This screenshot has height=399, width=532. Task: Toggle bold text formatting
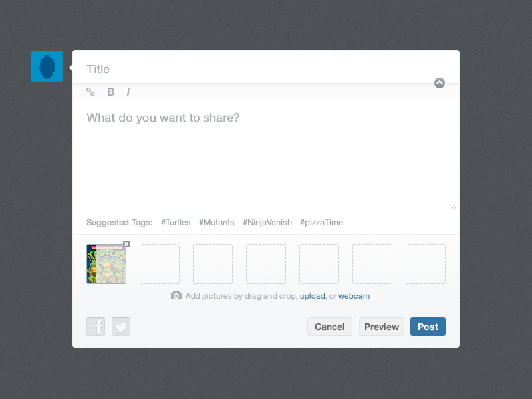coord(111,92)
